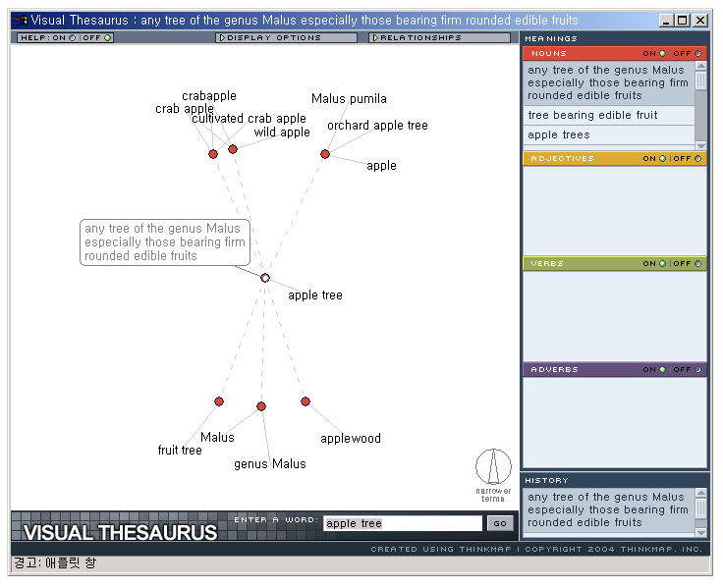Select 'orchard apple tree' in the graph

pyautogui.click(x=377, y=126)
